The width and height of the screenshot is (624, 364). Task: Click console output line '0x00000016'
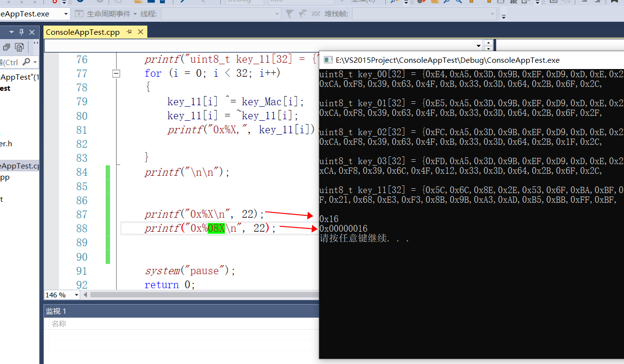[x=343, y=228]
